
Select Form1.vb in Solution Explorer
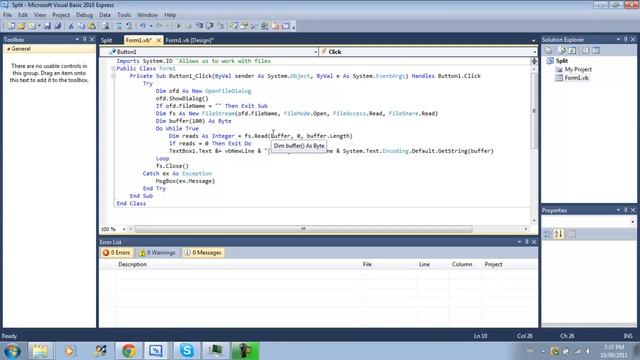576,78
